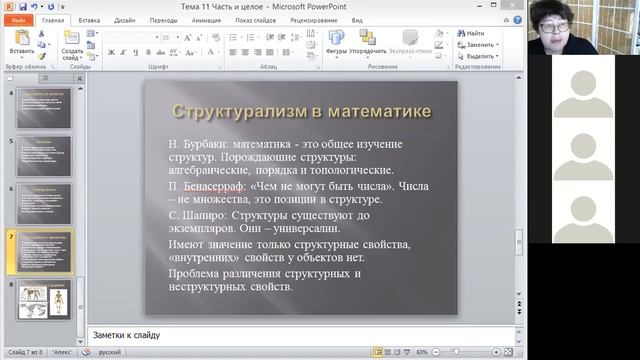The height and width of the screenshot is (360, 640).
Task: Switch to the Рецензирование ribbon tab
Action: click(x=313, y=20)
